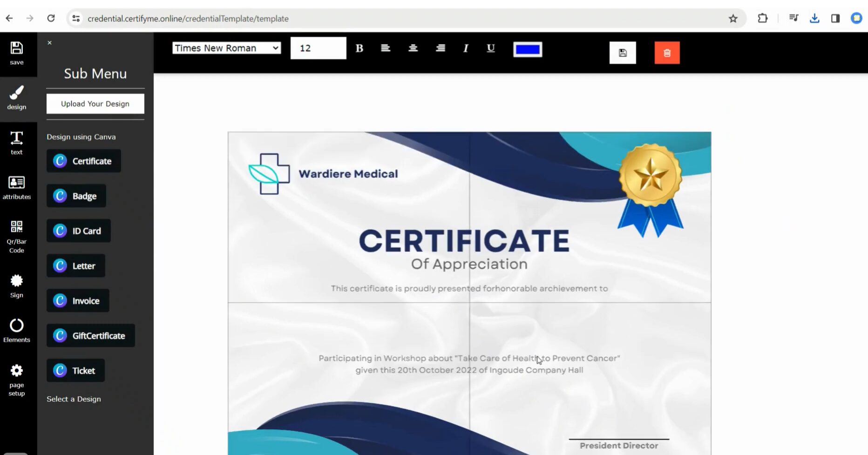Select the Certificate Canva design option
Image resolution: width=868 pixels, height=455 pixels.
coord(84,161)
